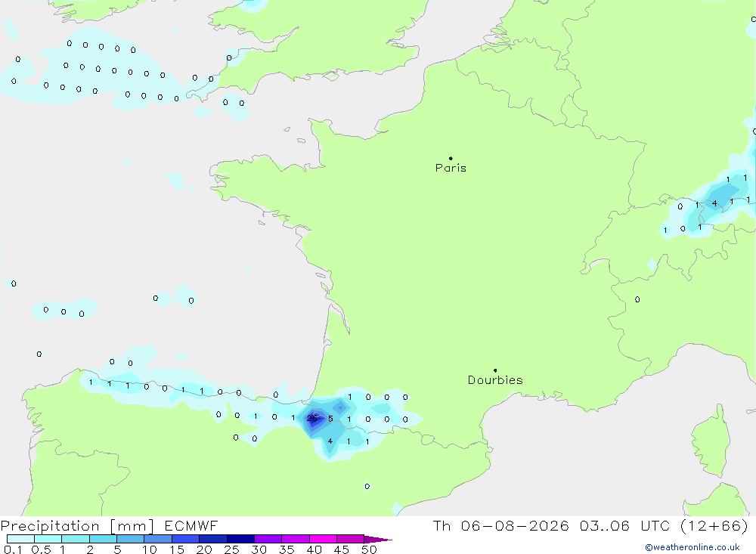Pick the 20–25 mm legend color
This screenshot has height=554, width=756.
(212, 539)
